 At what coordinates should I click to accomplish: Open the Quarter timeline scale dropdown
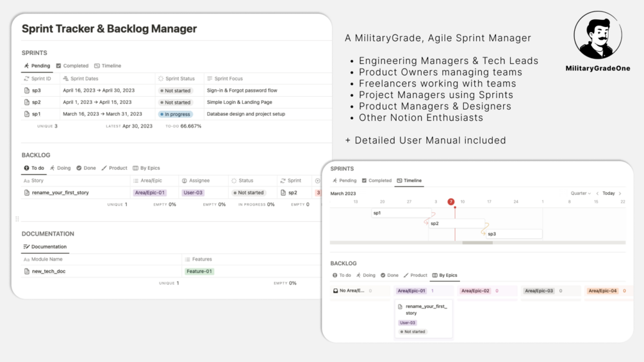581,193
